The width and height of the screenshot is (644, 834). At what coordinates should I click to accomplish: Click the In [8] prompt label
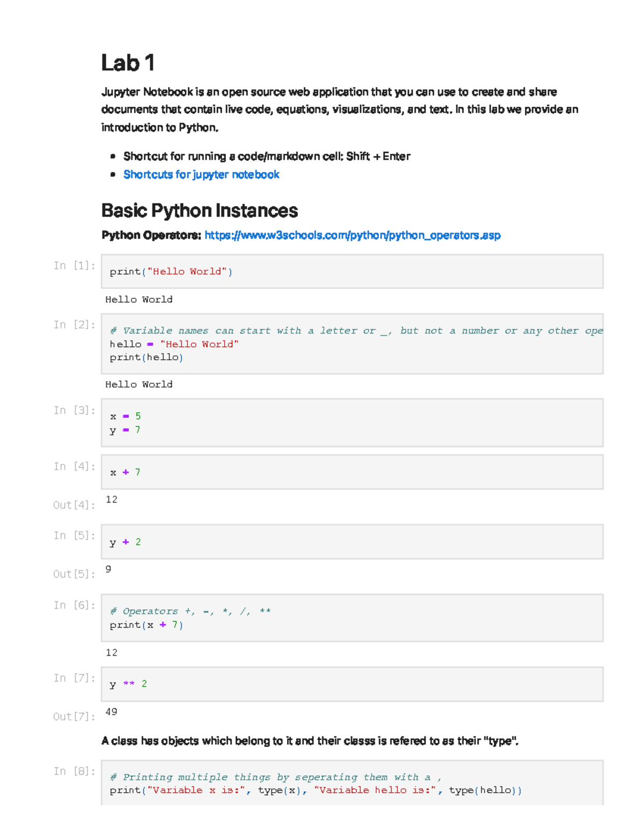click(x=74, y=772)
